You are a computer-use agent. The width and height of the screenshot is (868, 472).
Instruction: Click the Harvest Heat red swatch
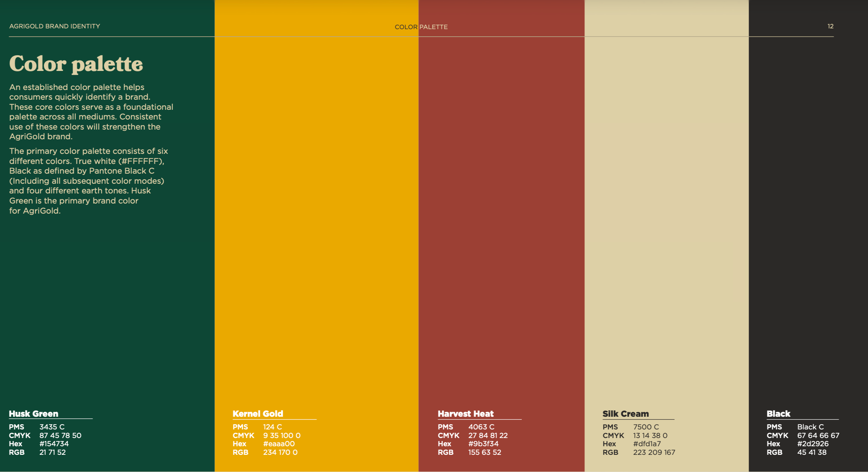coord(501,224)
